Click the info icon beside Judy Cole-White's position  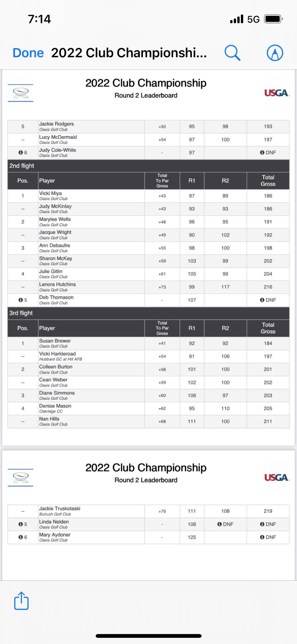tap(21, 153)
